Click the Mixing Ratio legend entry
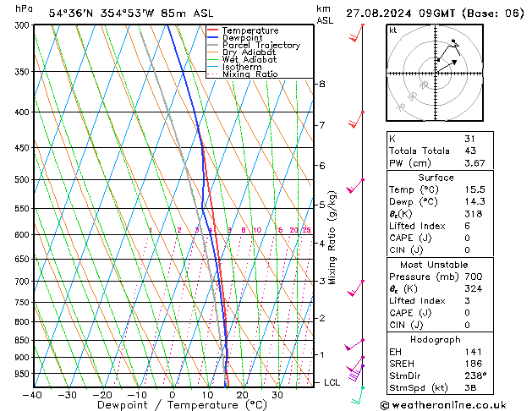This screenshot has width=532, height=411. tap(242, 74)
